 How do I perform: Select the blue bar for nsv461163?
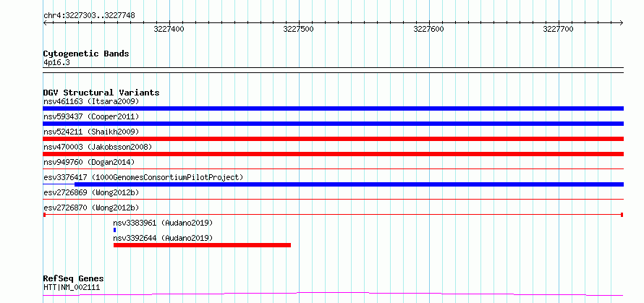coord(333,108)
